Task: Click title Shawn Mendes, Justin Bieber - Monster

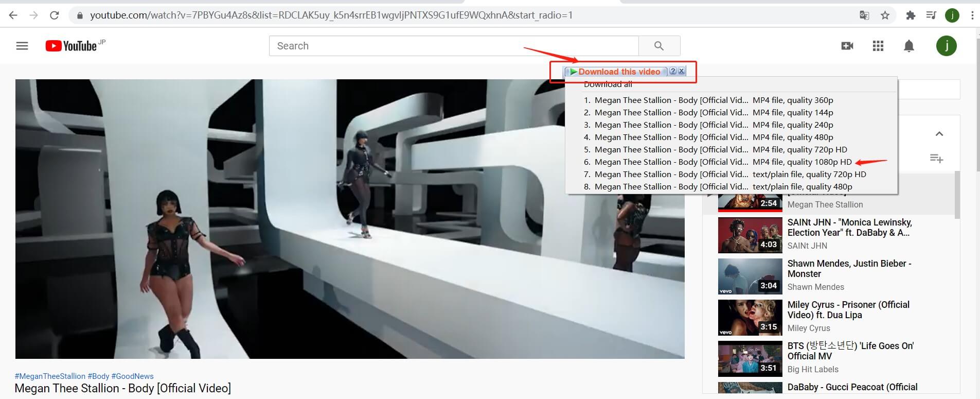Action: click(849, 269)
